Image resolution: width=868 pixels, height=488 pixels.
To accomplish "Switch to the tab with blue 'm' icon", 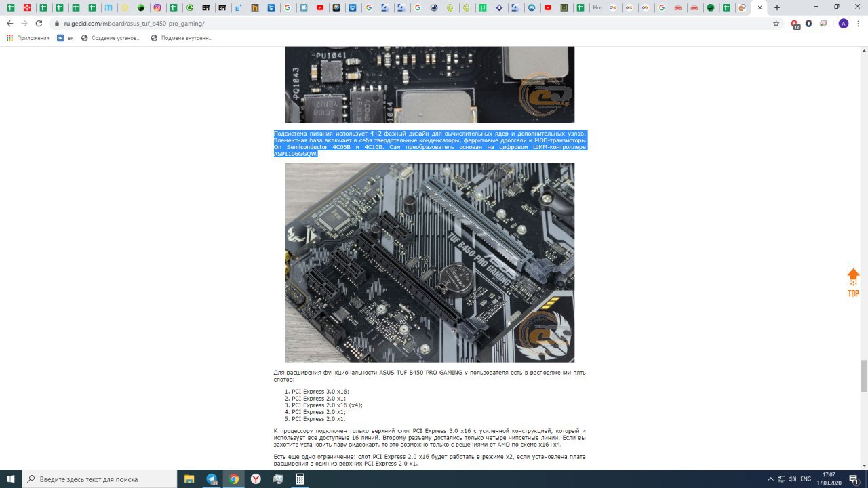I will pyautogui.click(x=108, y=7).
